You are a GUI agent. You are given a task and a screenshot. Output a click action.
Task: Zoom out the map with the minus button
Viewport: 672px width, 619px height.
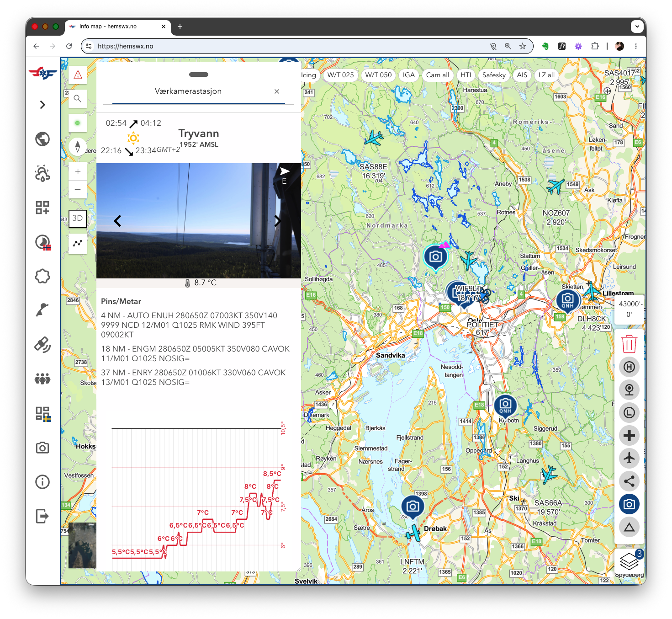(x=78, y=189)
